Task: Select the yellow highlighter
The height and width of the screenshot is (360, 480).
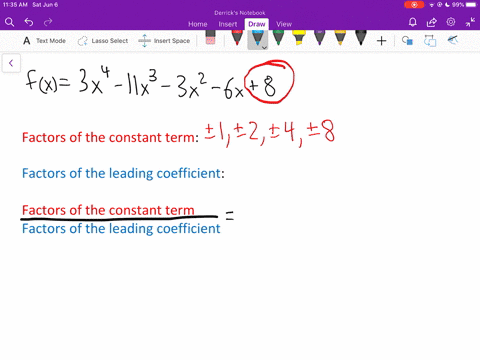Action: [299, 37]
